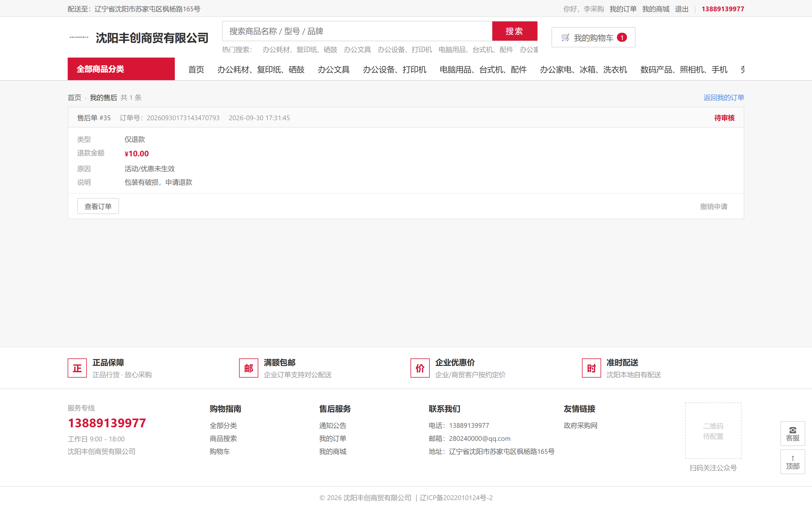Viewport: 812px width, 508px height.
Task: Open 全部商品分类 category menu
Action: click(x=121, y=69)
